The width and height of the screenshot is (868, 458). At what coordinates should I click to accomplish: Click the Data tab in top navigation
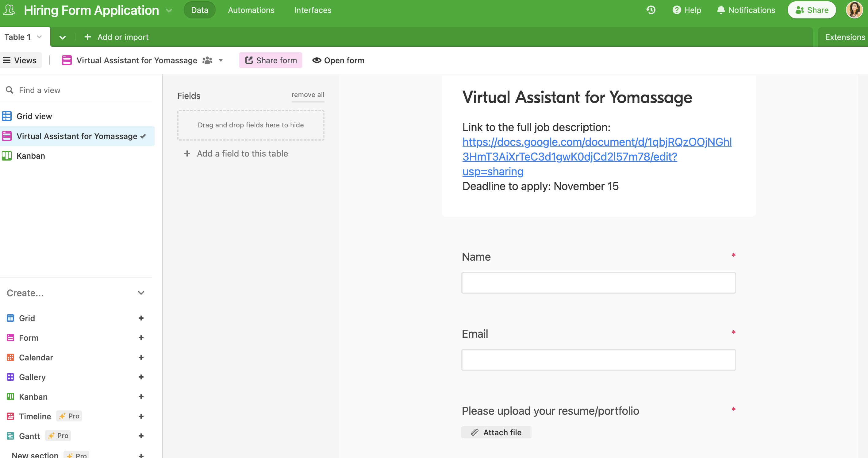coord(199,10)
